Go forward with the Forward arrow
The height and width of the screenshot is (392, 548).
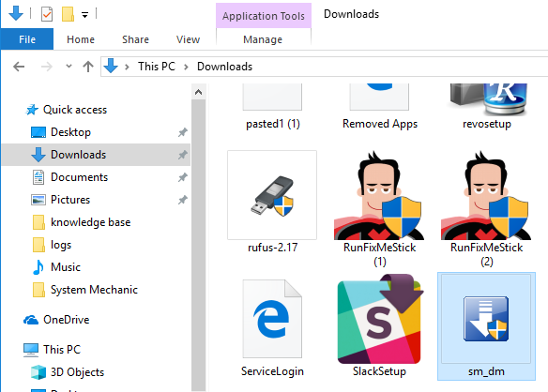click(47, 67)
